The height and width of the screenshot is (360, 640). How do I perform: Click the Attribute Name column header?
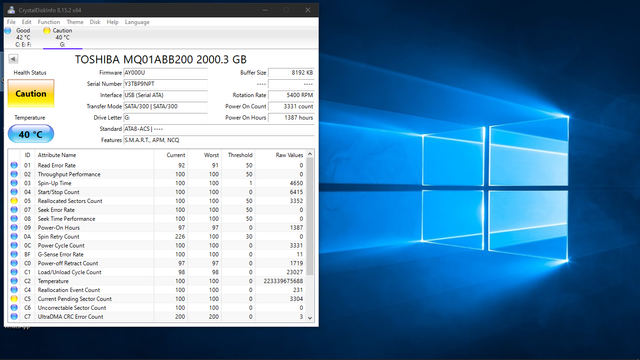click(57, 155)
